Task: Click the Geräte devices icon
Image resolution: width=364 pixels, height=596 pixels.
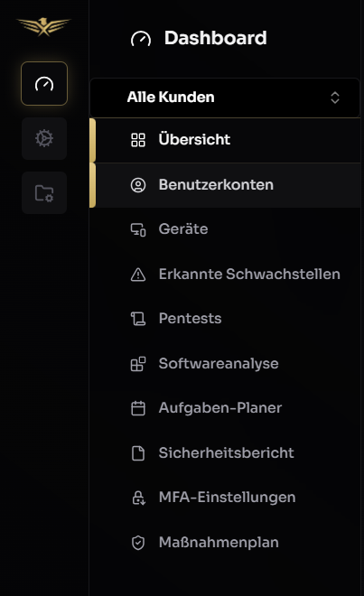Action: 138,229
